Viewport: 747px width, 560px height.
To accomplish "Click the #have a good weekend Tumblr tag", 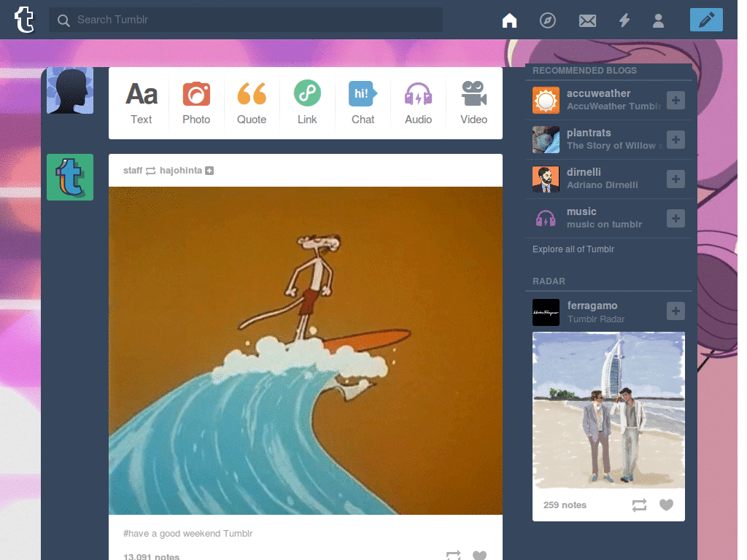I will click(x=187, y=533).
